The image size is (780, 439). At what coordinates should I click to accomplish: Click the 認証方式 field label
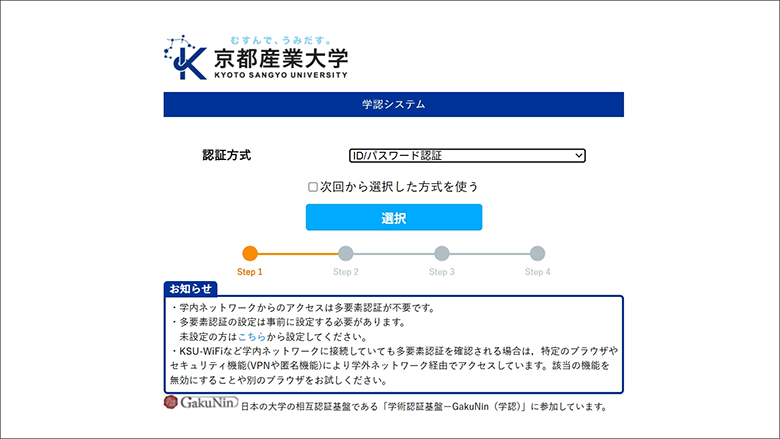(x=226, y=156)
